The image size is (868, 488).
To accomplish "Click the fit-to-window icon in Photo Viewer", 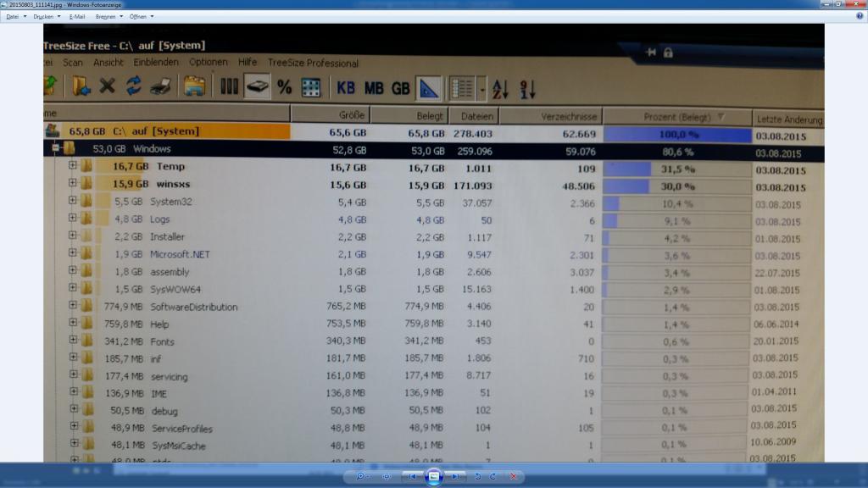I will coord(387,476).
